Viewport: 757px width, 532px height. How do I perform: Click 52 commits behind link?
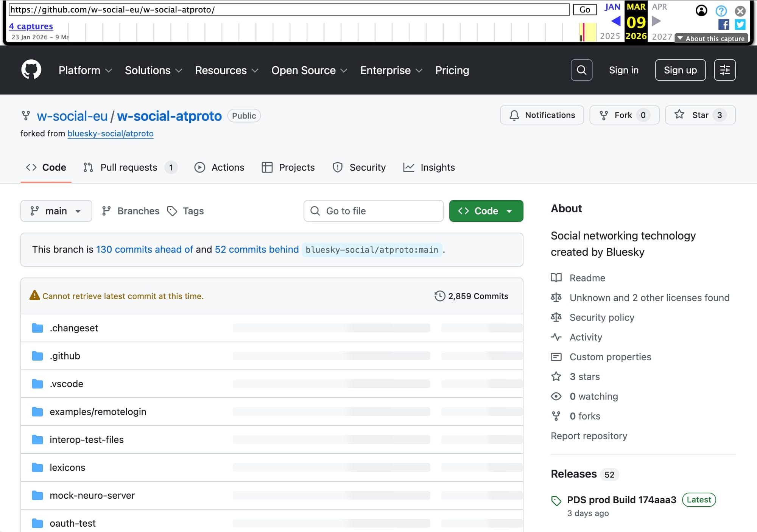tap(257, 249)
